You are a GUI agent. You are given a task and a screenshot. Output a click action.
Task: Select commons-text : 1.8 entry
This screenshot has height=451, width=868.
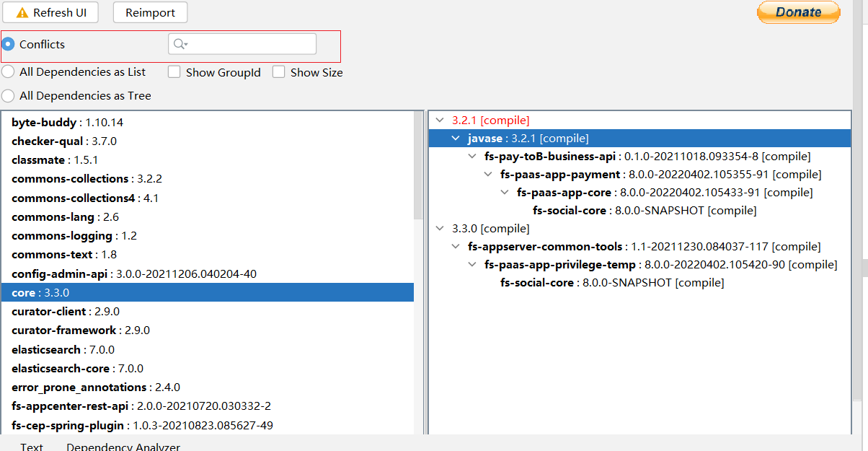tap(208, 255)
